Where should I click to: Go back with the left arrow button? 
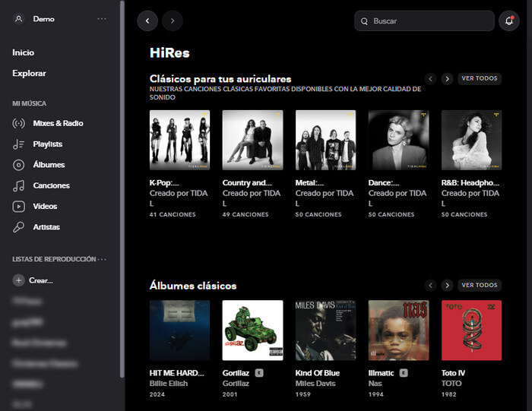(x=147, y=21)
